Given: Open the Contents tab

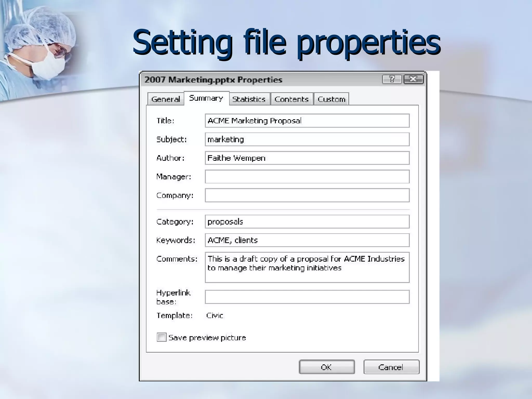Looking at the screenshot, I should [292, 99].
